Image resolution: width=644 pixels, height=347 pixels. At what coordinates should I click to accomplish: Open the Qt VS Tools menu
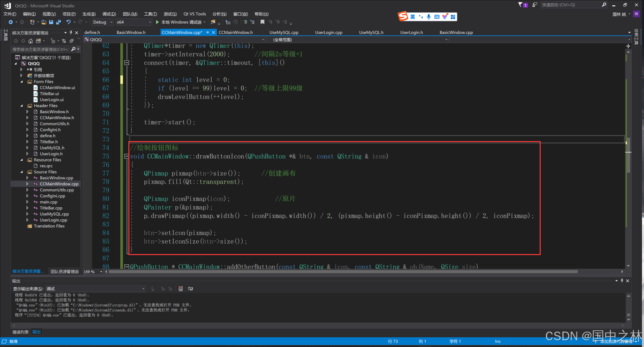[x=195, y=14]
